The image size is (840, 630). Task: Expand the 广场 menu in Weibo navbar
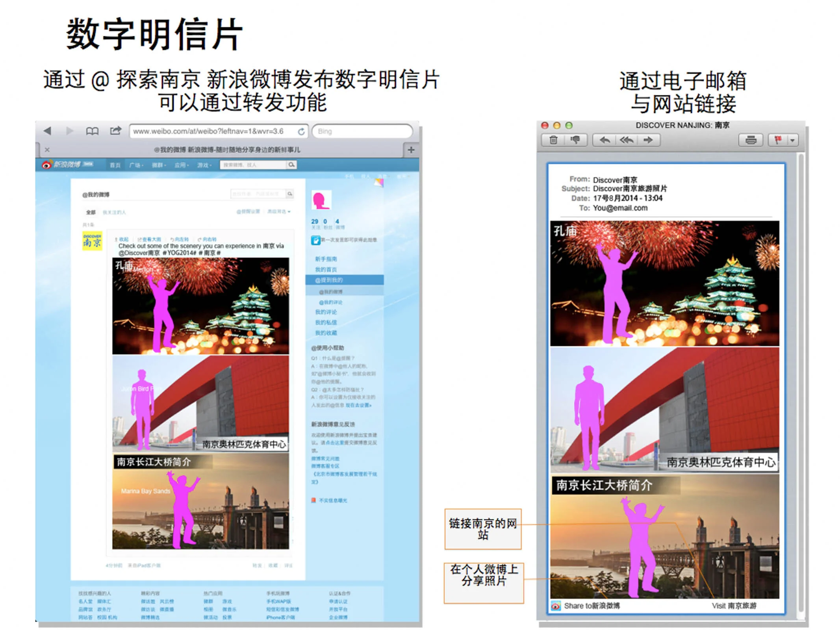click(x=136, y=165)
